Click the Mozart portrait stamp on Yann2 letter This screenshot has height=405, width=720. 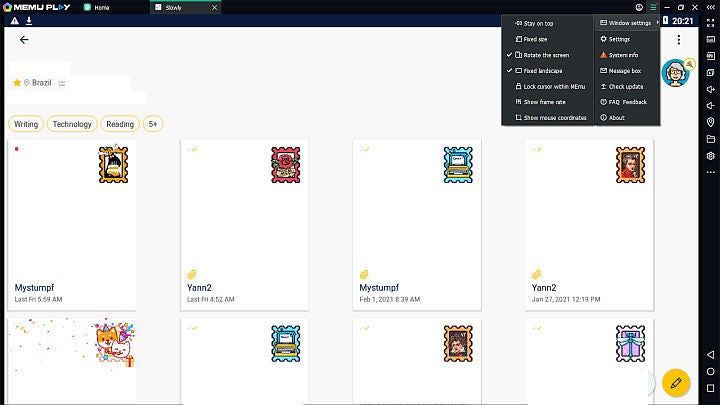(x=630, y=165)
